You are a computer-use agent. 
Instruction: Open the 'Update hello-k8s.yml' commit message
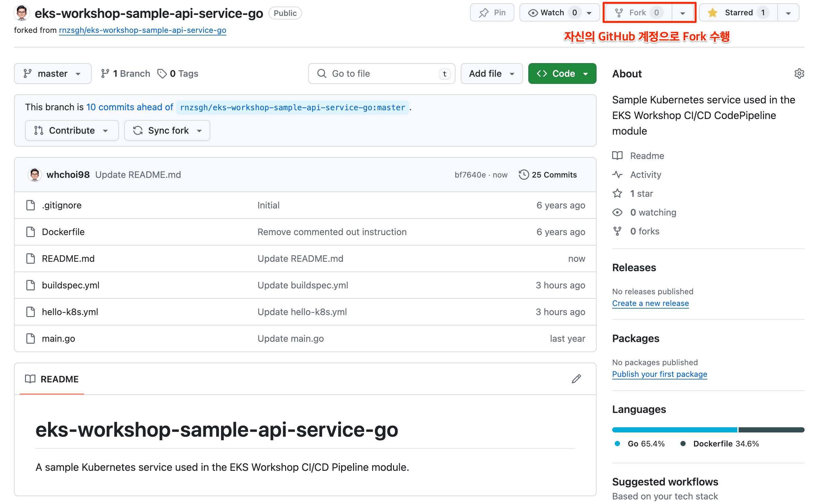tap(302, 312)
